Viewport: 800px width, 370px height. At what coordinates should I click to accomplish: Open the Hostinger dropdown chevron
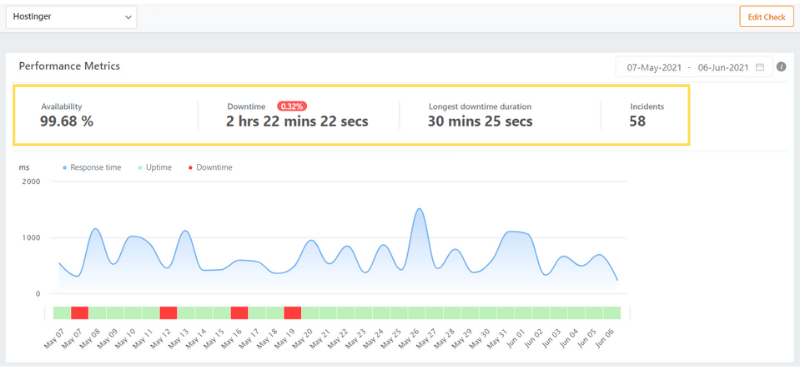(128, 17)
